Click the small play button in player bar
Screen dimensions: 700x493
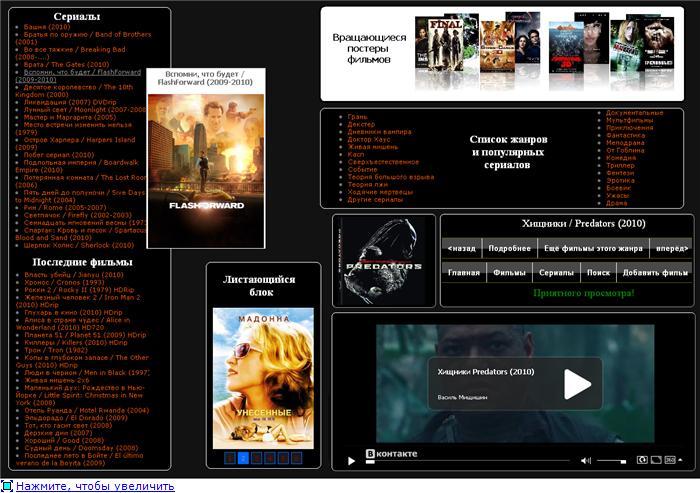tap(351, 461)
